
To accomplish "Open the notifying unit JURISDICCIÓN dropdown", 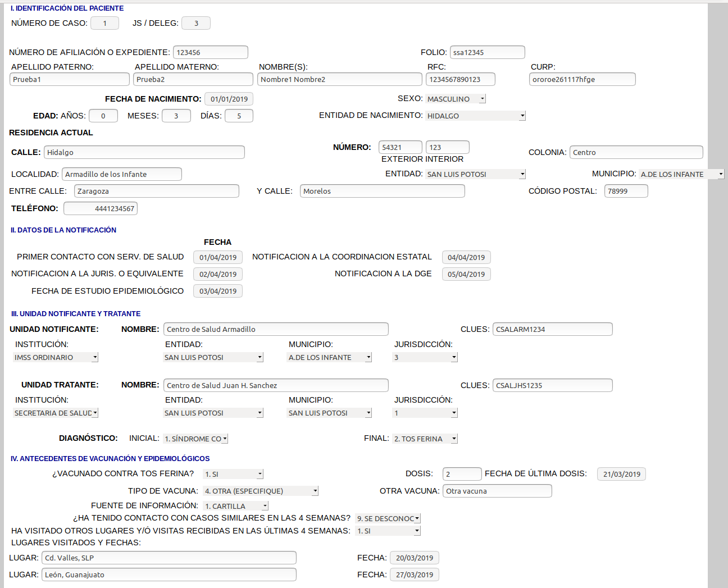I will tap(425, 357).
